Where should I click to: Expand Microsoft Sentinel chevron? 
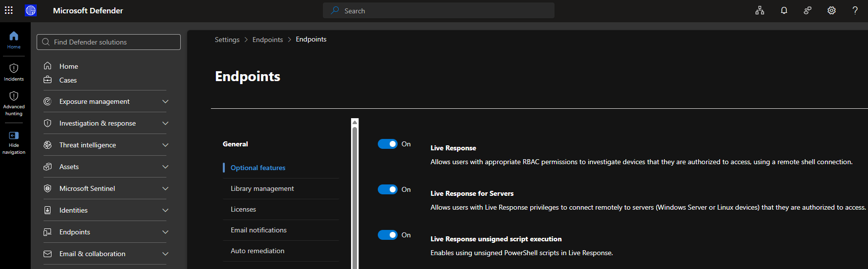click(x=165, y=188)
